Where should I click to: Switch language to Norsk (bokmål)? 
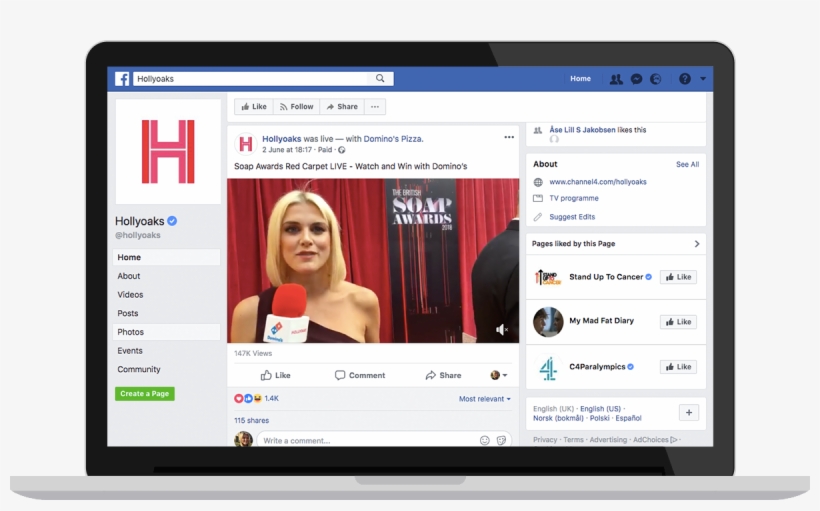click(x=558, y=418)
